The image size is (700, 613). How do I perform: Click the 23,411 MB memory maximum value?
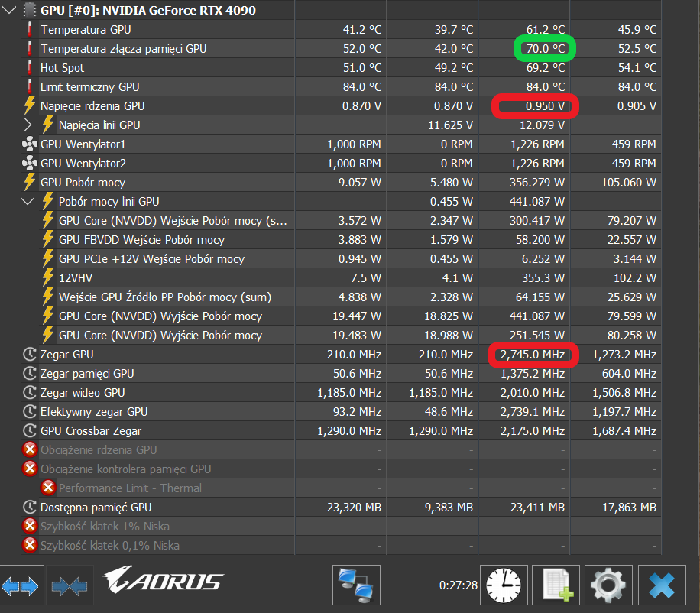(x=537, y=508)
